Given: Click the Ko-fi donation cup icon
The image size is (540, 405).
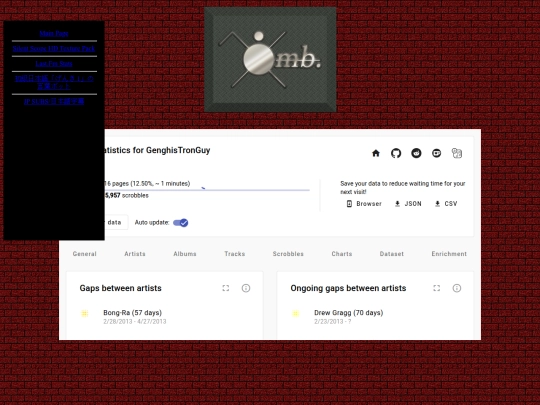Looking at the screenshot, I should (436, 153).
